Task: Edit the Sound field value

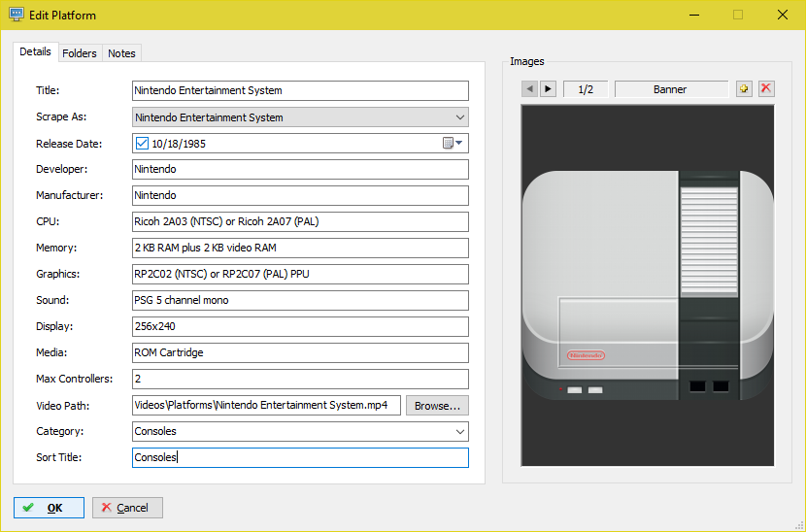Action: coord(300,300)
